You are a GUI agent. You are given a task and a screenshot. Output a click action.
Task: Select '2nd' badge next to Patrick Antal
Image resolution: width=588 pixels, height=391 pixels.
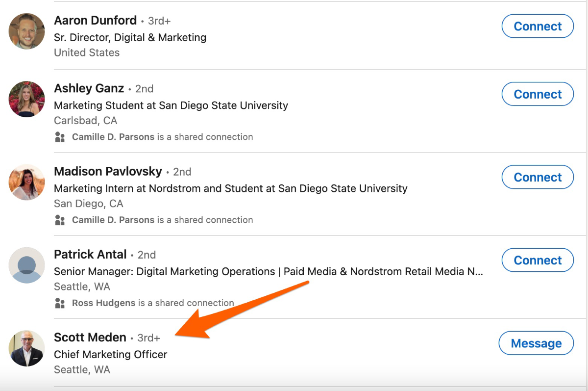point(147,255)
